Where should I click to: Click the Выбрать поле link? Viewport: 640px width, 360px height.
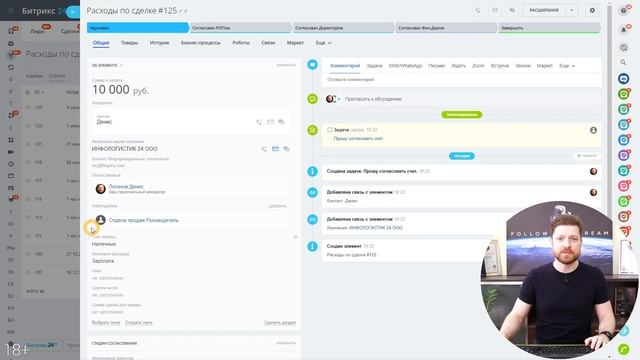tap(106, 322)
